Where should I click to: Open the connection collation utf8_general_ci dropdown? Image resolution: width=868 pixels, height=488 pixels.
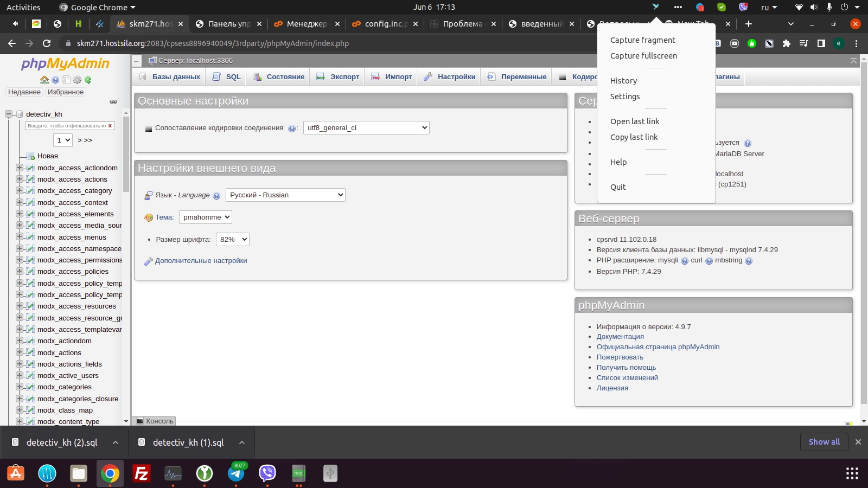tap(366, 128)
